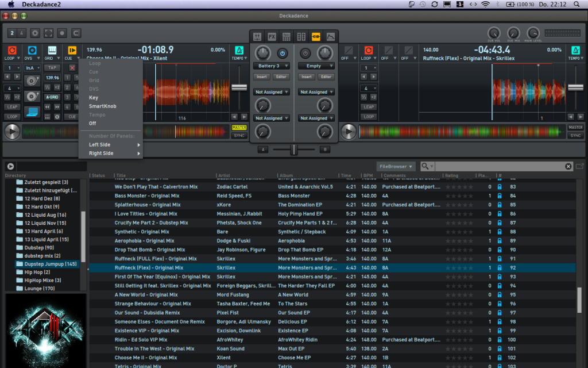Click the fullscreen icon in top toolbar

(x=49, y=33)
